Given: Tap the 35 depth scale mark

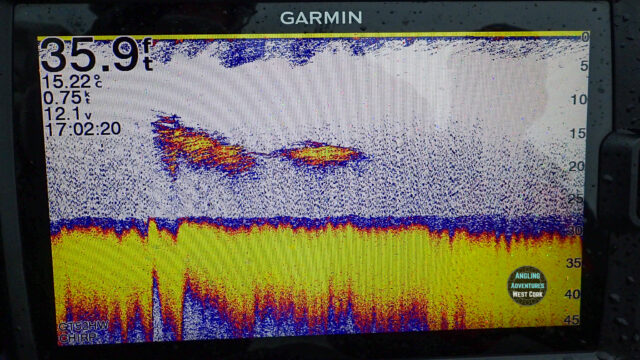Looking at the screenshot, I should tap(573, 263).
